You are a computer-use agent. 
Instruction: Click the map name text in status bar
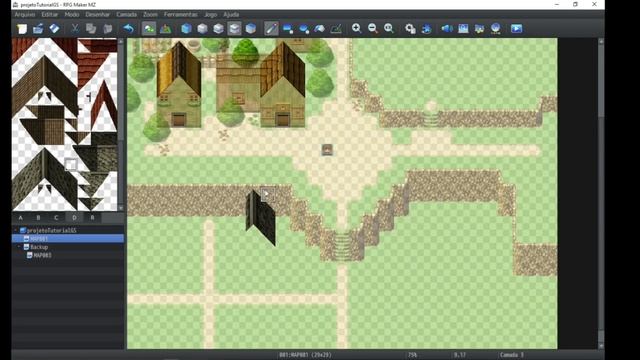(x=305, y=355)
